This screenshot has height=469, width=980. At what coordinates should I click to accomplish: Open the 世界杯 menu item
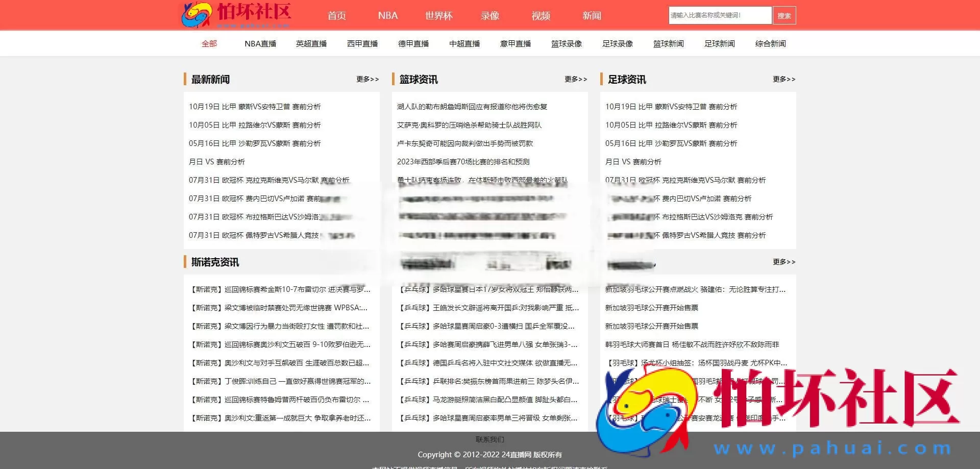(x=438, y=15)
